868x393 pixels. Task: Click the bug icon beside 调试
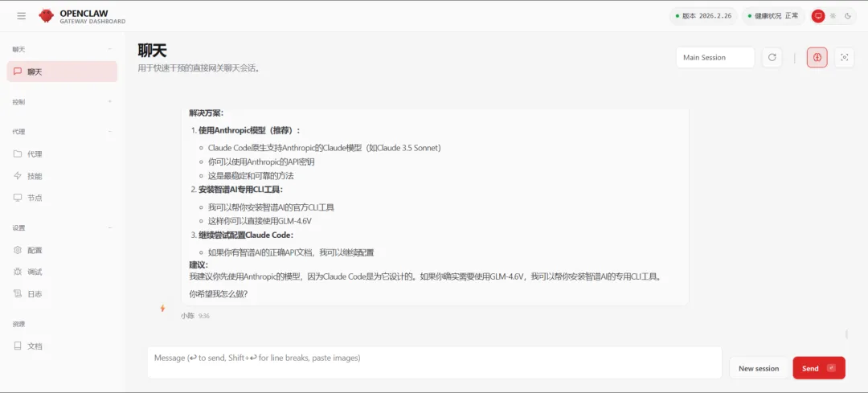click(x=18, y=272)
